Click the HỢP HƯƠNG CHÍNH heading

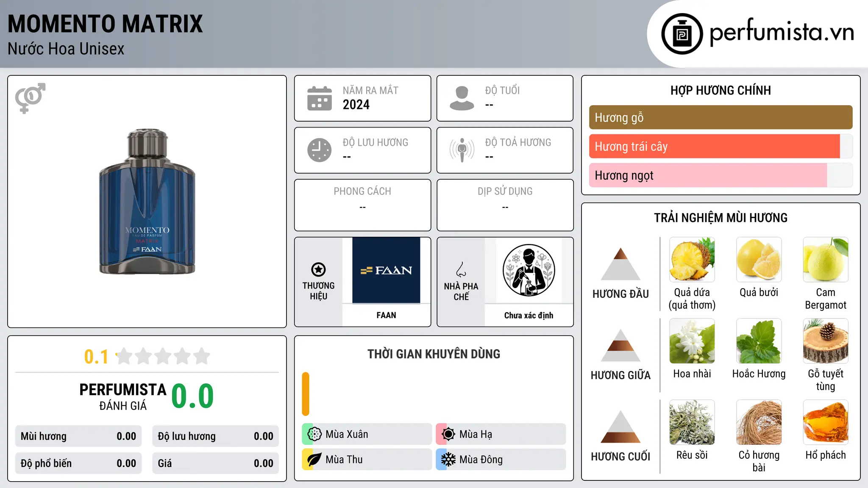pyautogui.click(x=721, y=90)
